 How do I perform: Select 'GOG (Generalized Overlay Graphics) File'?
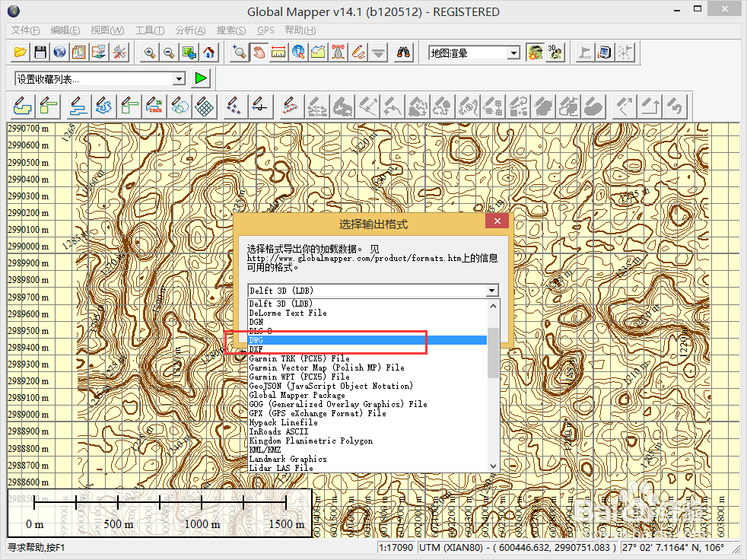click(367, 404)
